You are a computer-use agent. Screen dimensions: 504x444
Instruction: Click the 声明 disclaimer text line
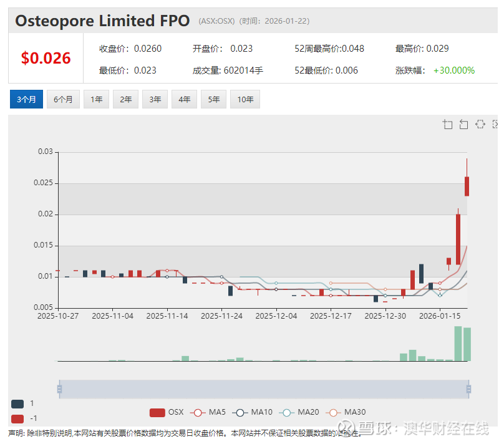[185, 433]
